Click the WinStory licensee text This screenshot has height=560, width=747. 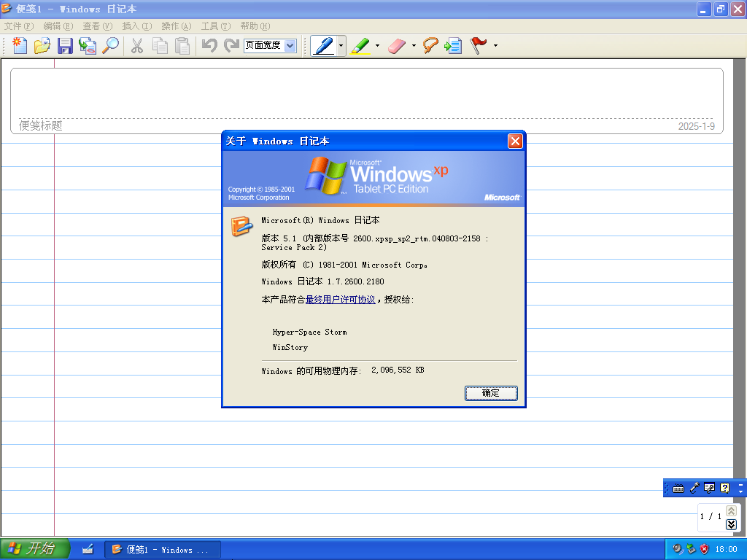[290, 348]
